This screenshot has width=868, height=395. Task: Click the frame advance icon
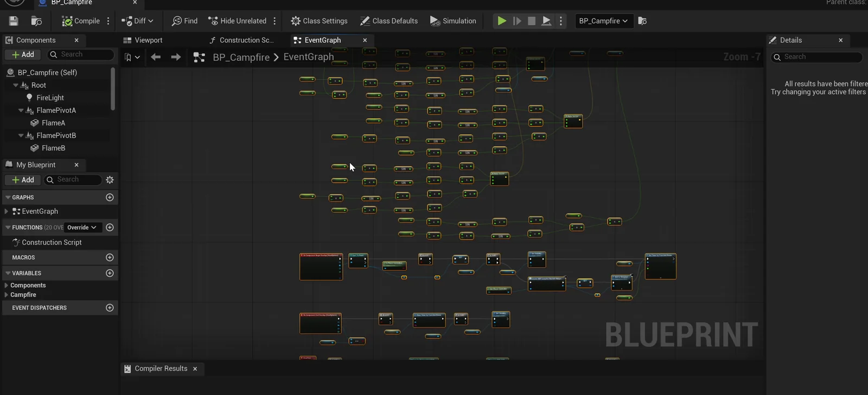[517, 21]
